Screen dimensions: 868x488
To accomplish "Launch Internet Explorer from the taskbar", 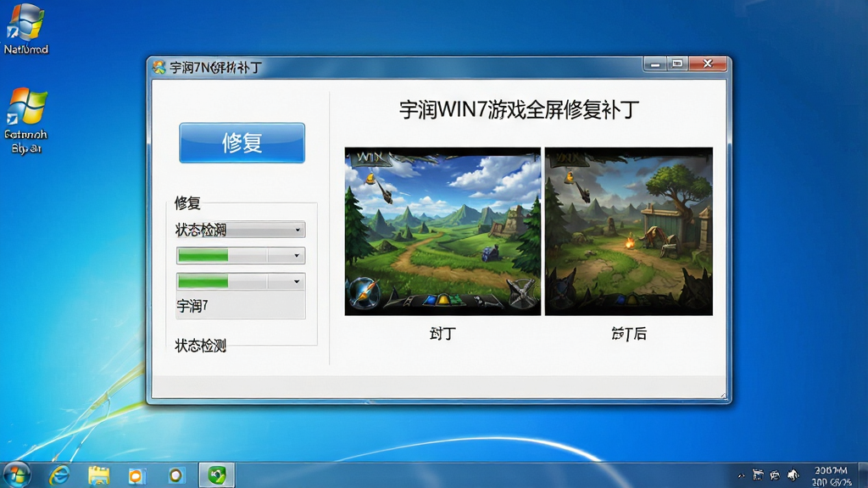I will (x=59, y=475).
